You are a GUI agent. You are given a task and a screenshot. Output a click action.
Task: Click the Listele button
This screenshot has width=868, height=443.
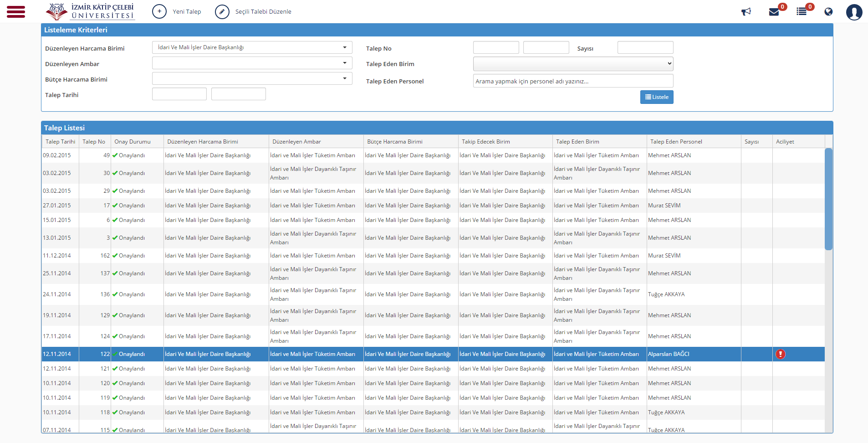(657, 97)
